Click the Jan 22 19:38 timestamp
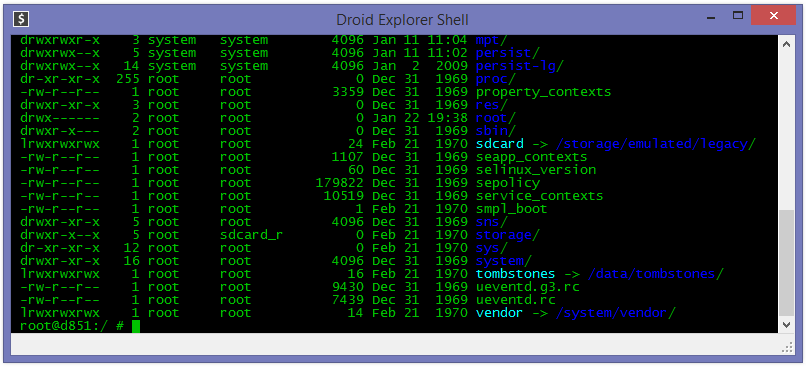The image size is (806, 368). click(419, 118)
